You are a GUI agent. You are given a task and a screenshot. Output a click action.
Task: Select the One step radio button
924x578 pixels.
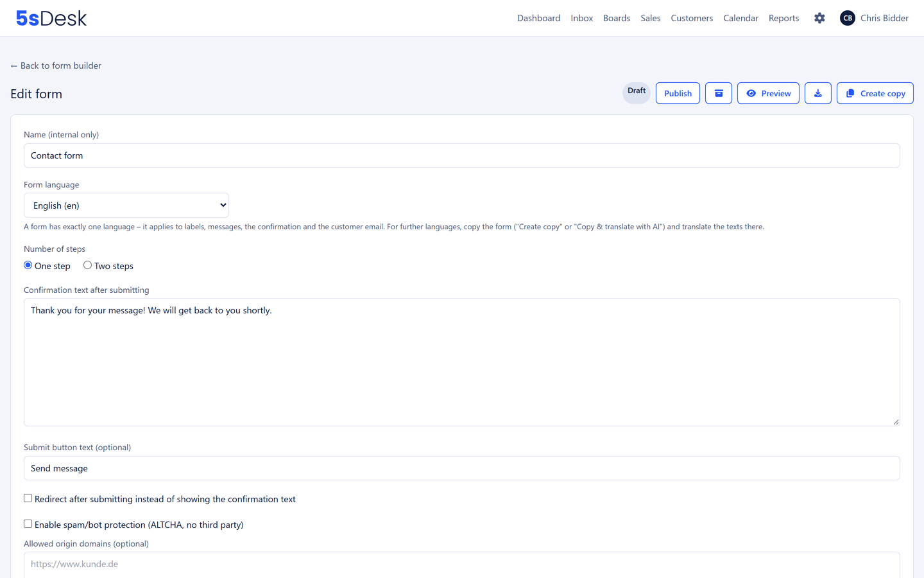tap(28, 265)
